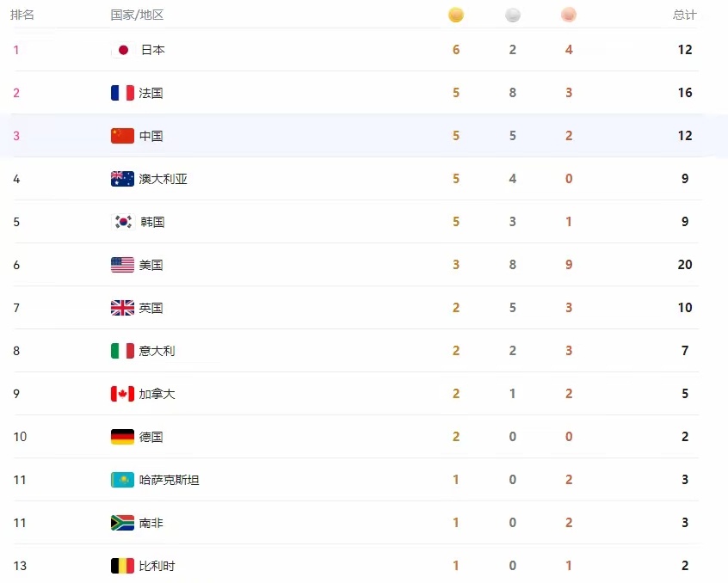Click the silver medal column icon

(513, 15)
